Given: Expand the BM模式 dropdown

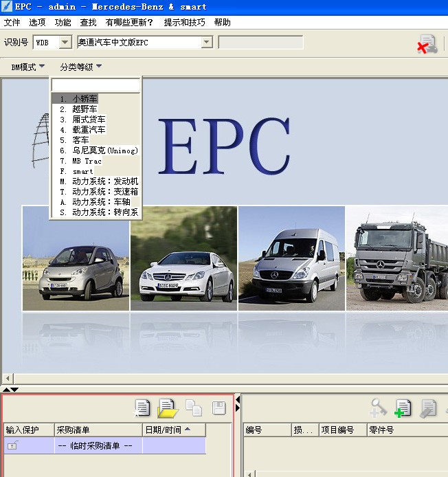Looking at the screenshot, I should [x=27, y=67].
